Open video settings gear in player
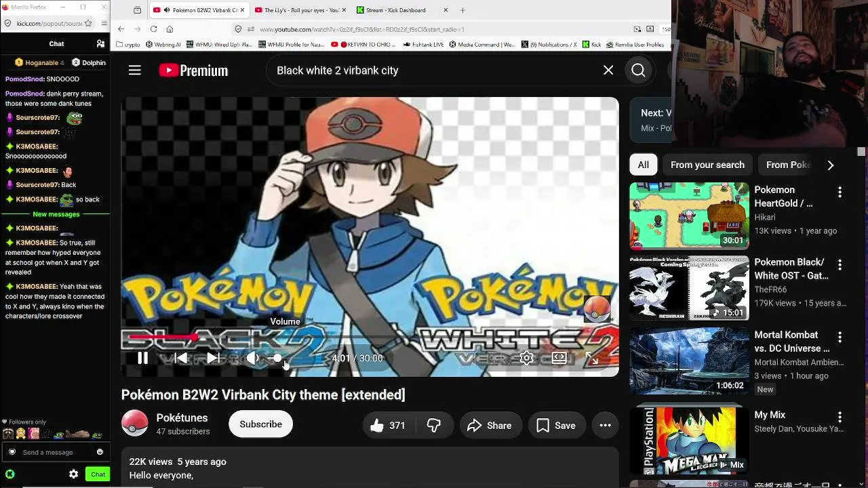Image resolution: width=868 pixels, height=488 pixels. pyautogui.click(x=527, y=358)
